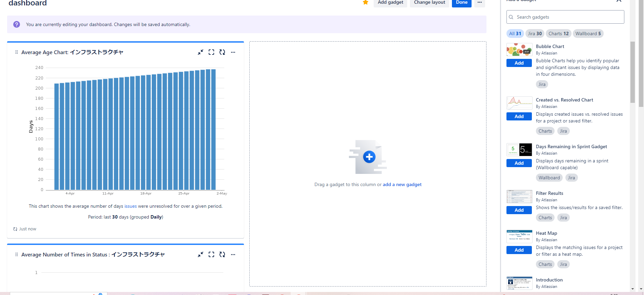Click the plus icon in empty column

coord(369,157)
